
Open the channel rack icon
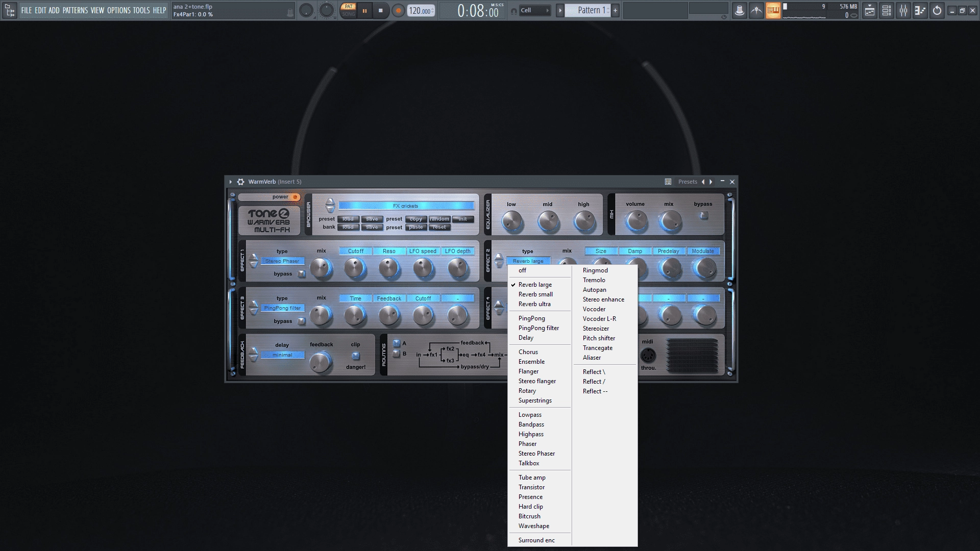coord(887,10)
